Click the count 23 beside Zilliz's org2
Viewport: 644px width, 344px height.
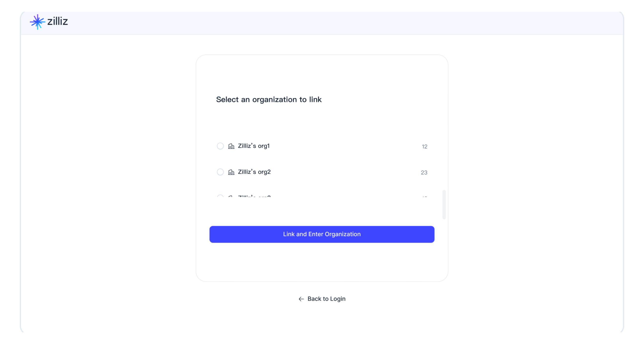pyautogui.click(x=424, y=172)
